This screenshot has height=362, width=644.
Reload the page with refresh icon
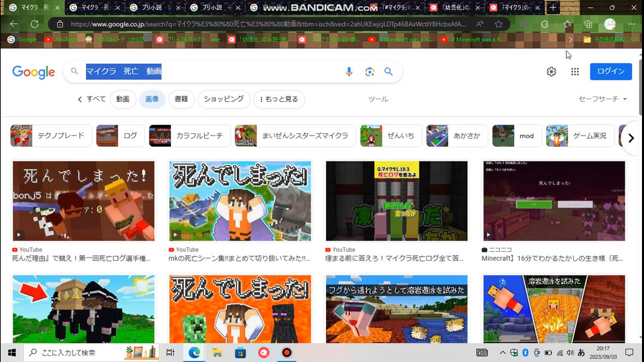(x=35, y=24)
